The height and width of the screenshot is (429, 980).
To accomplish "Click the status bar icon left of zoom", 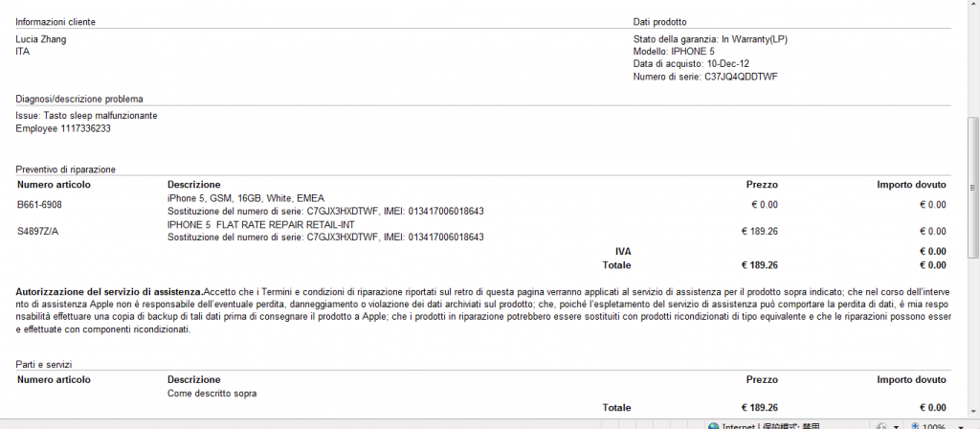I will click(x=882, y=425).
